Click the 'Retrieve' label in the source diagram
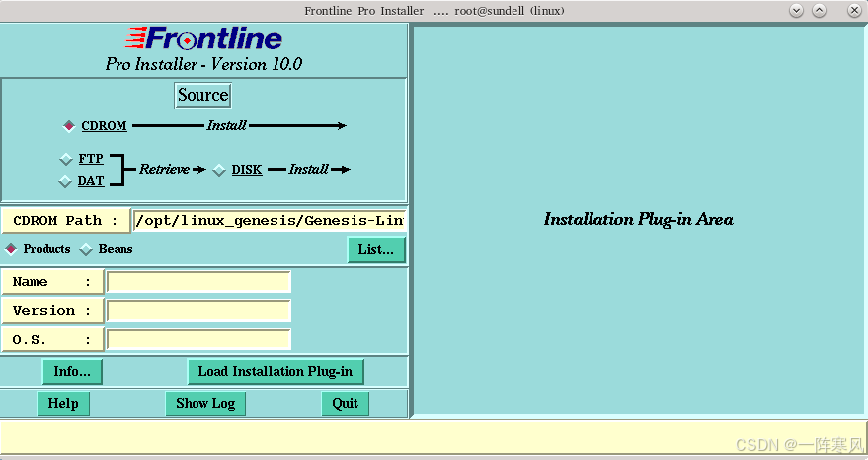The width and height of the screenshot is (868, 460). [164, 169]
